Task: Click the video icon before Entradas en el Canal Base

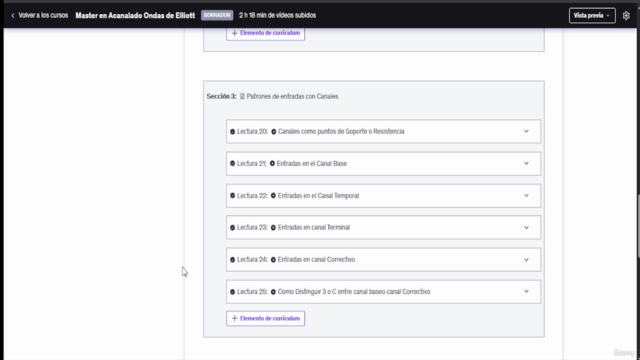Action: [272, 163]
